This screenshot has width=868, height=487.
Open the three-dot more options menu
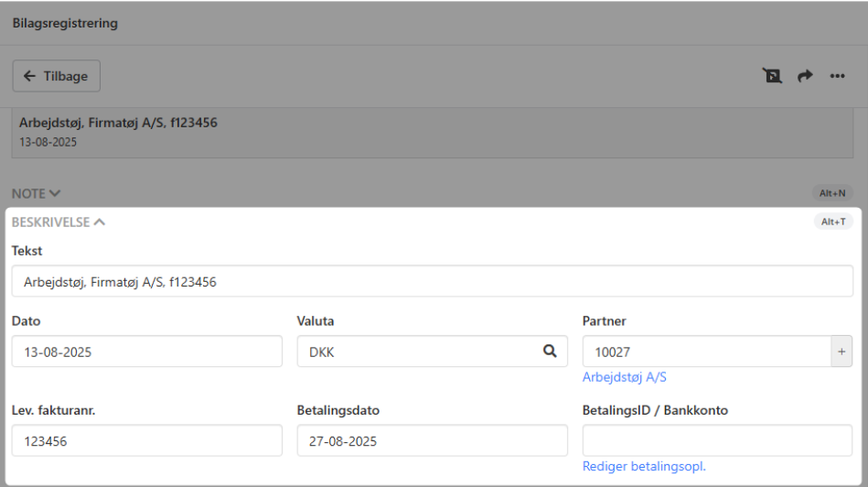tap(837, 76)
